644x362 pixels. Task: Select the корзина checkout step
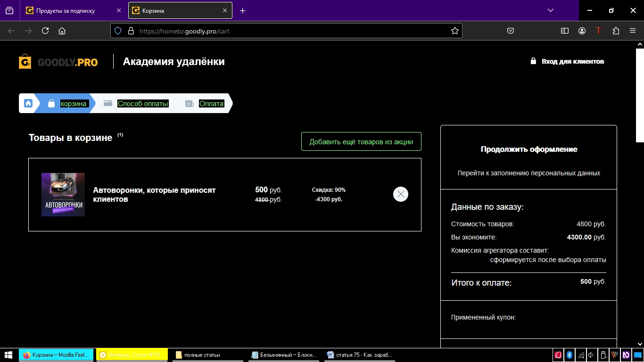tap(68, 103)
